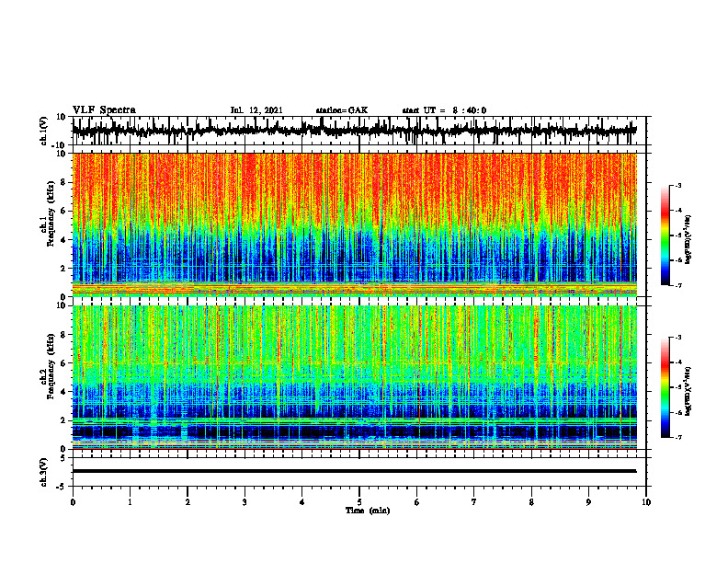Click the '-7' label on ch.2 color bar

point(678,437)
